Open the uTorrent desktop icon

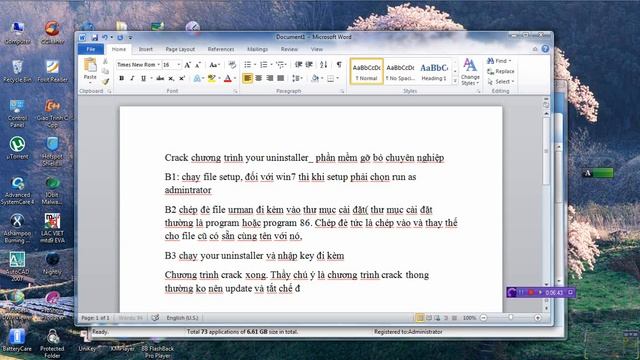[17, 148]
